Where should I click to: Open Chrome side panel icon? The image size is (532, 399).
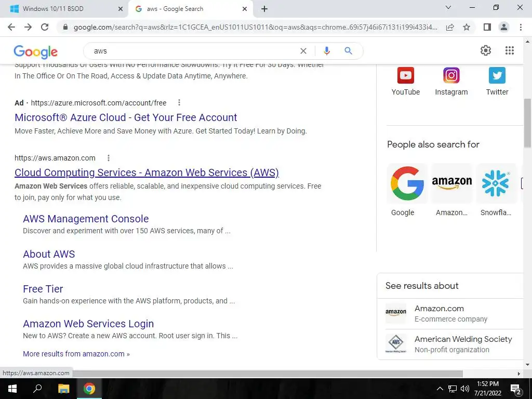coord(487,27)
